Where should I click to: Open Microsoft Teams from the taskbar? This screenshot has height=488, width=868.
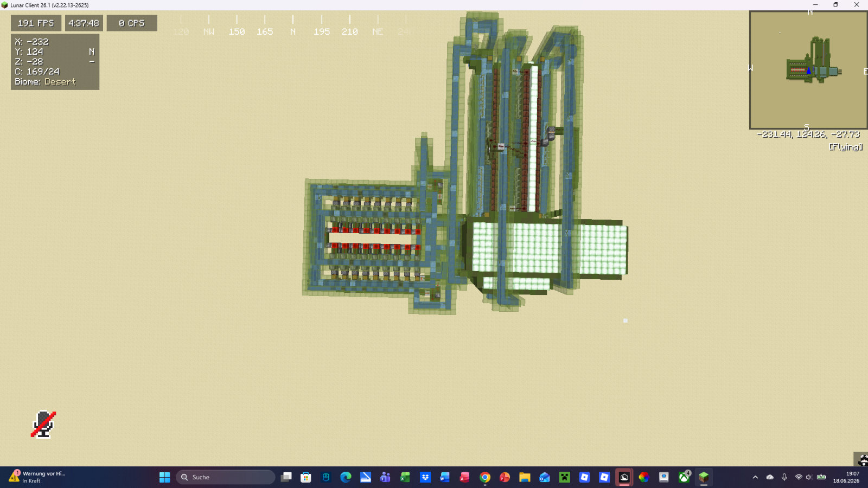click(x=385, y=477)
